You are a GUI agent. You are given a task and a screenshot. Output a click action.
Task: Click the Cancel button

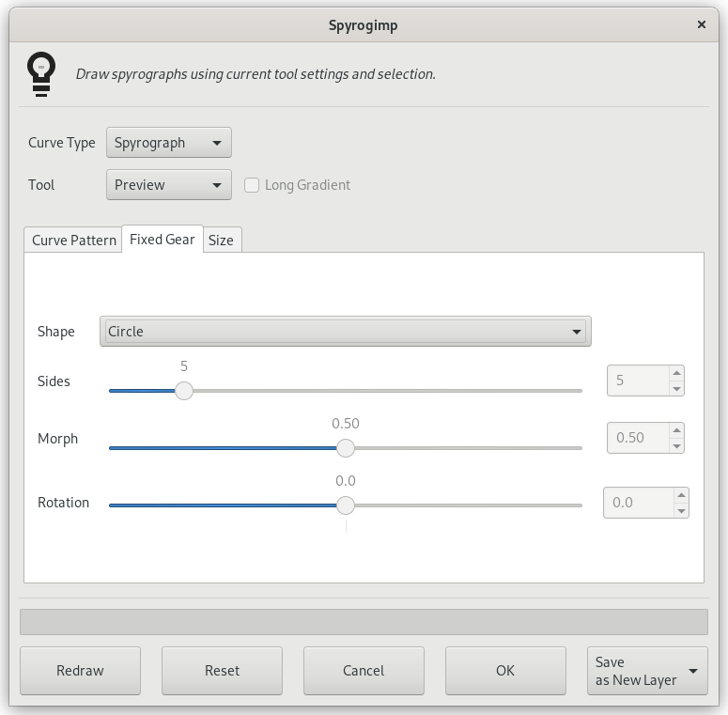[x=364, y=671]
